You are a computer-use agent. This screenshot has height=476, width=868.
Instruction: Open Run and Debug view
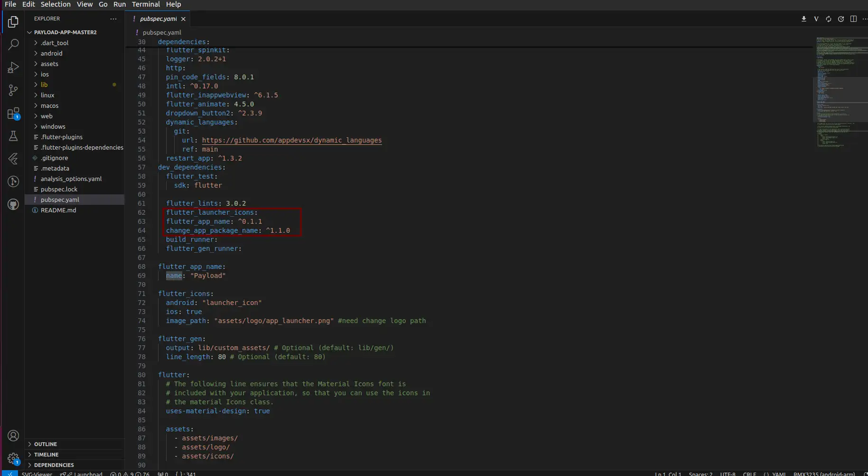(13, 67)
